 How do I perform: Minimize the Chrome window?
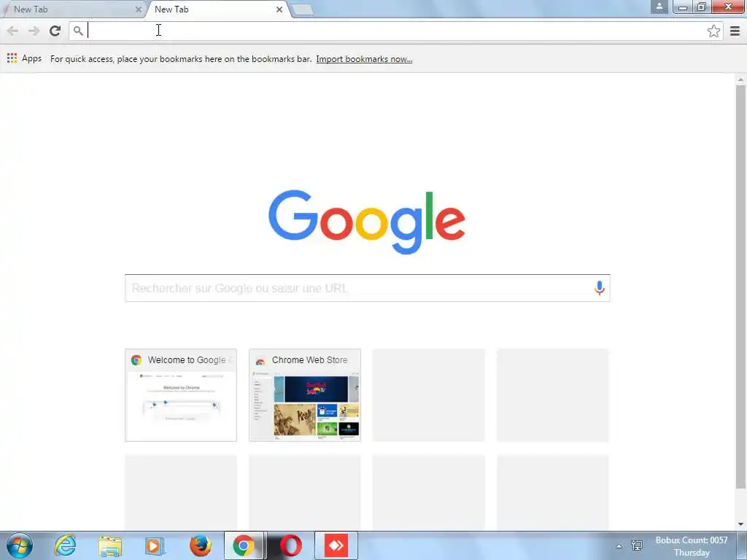pyautogui.click(x=682, y=7)
